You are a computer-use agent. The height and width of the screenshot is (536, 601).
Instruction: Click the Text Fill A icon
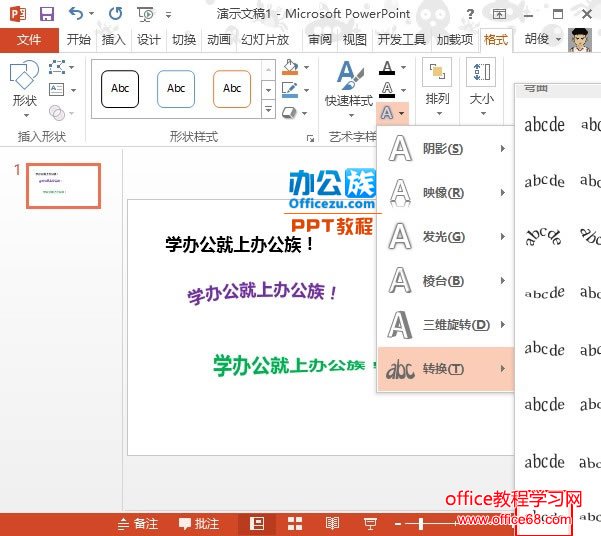coord(387,68)
